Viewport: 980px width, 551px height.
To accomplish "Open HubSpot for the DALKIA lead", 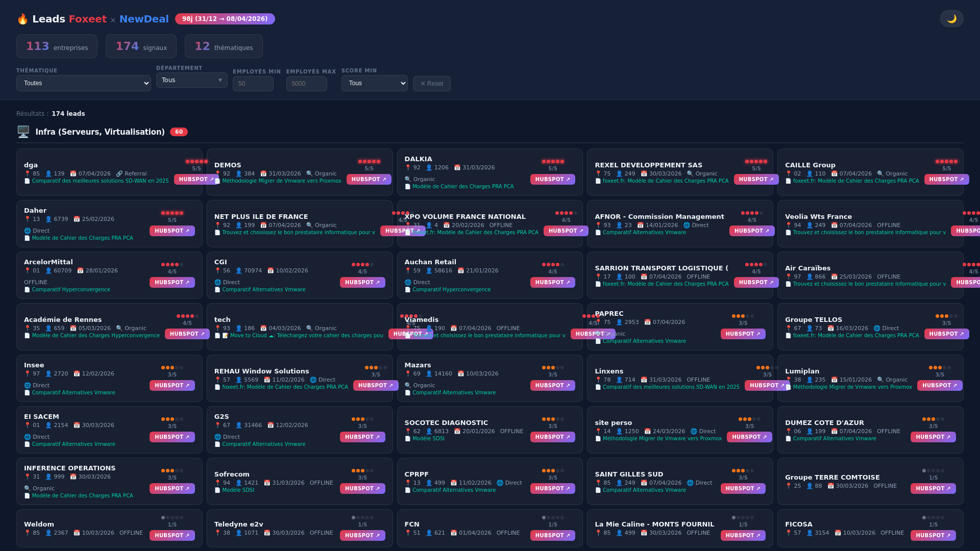I will 553,180.
